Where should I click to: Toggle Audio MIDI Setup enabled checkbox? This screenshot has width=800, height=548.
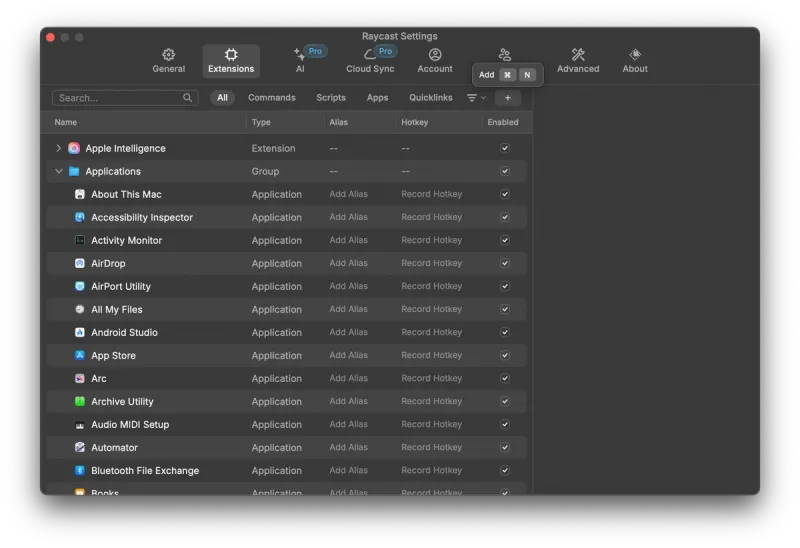(505, 425)
